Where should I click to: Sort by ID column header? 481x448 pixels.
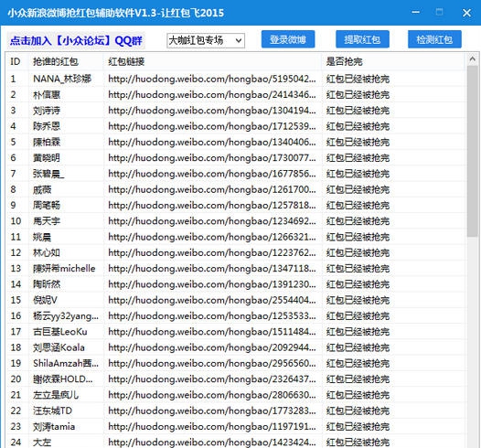pos(17,62)
